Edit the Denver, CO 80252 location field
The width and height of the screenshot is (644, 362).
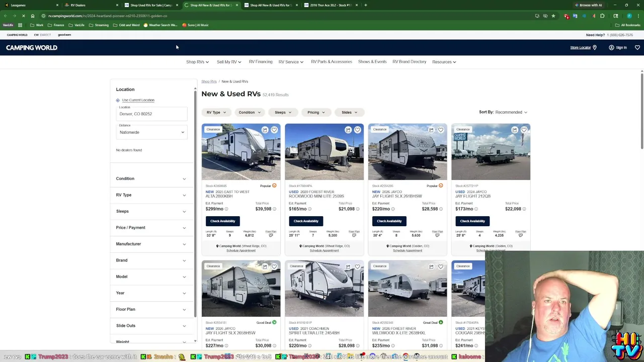(151, 114)
